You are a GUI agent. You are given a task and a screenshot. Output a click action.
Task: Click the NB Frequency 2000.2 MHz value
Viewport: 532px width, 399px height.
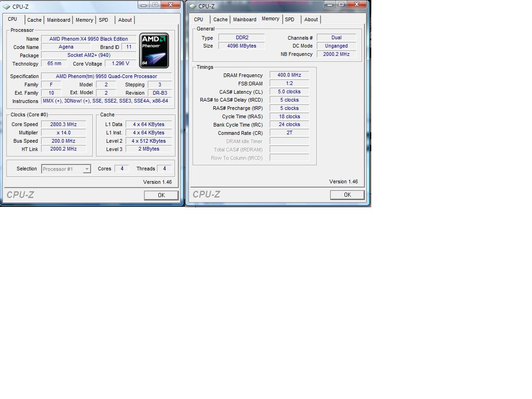click(336, 54)
